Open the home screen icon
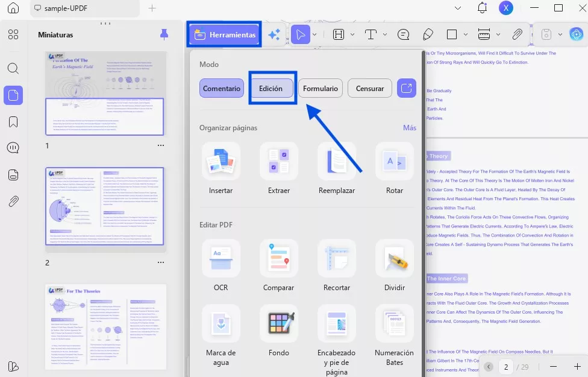 [x=13, y=8]
